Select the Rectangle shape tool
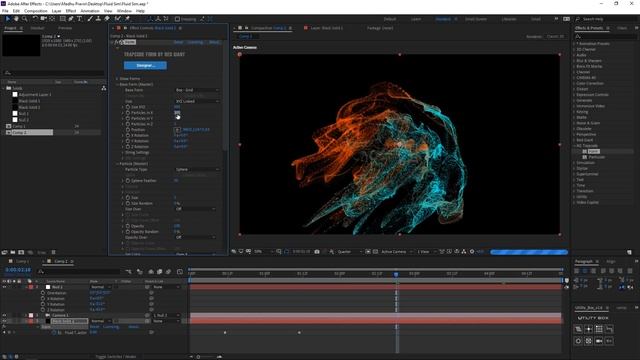This screenshot has height=360, width=640. 62,19
